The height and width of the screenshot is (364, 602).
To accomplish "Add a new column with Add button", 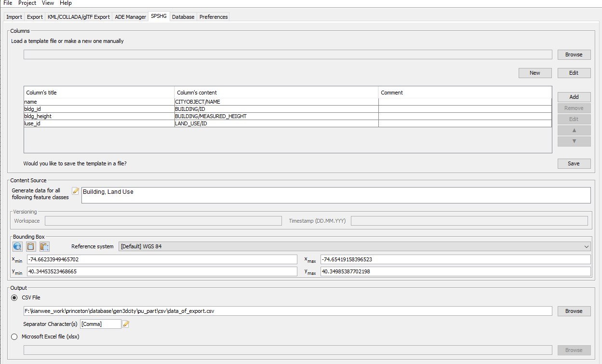I will coord(574,97).
